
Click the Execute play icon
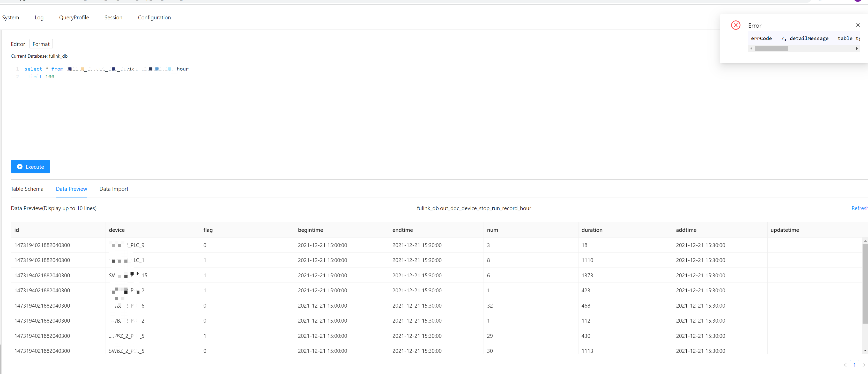click(x=20, y=167)
